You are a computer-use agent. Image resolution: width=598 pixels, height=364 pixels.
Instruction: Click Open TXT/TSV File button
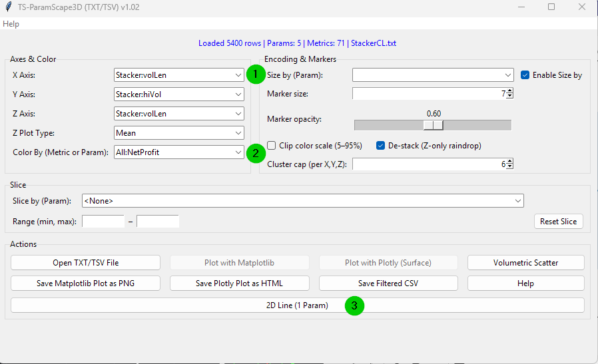point(85,263)
